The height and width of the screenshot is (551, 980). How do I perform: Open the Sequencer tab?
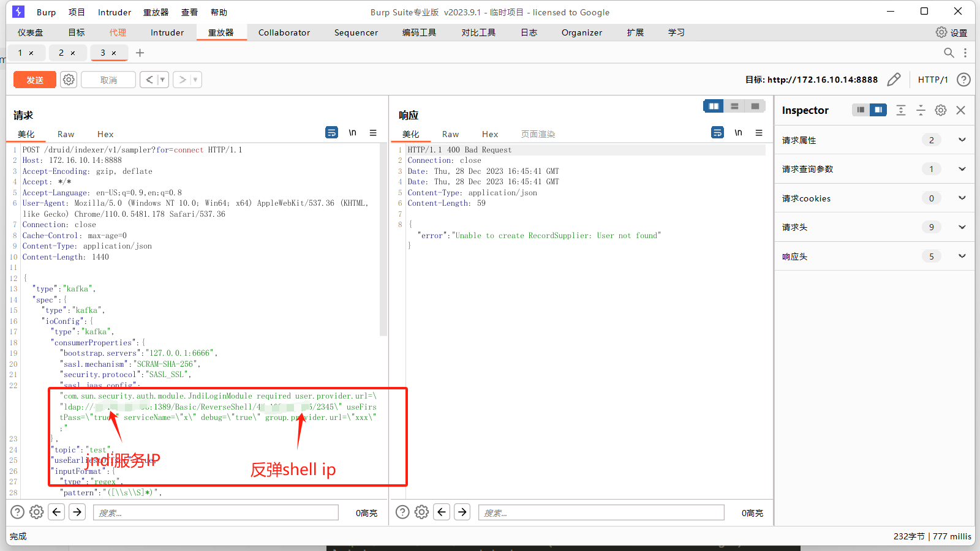pos(356,32)
